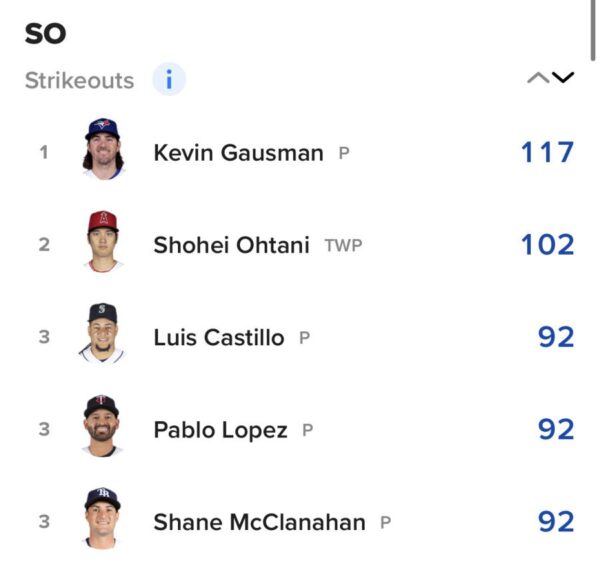600x568 pixels.
Task: Click Shane McClanahan's headshot photo
Action: [x=102, y=520]
